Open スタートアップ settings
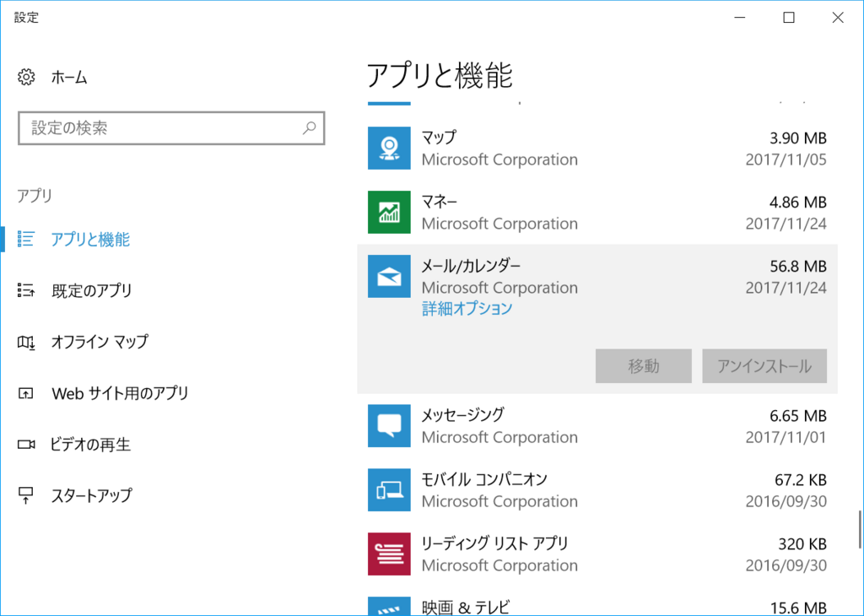 (91, 495)
